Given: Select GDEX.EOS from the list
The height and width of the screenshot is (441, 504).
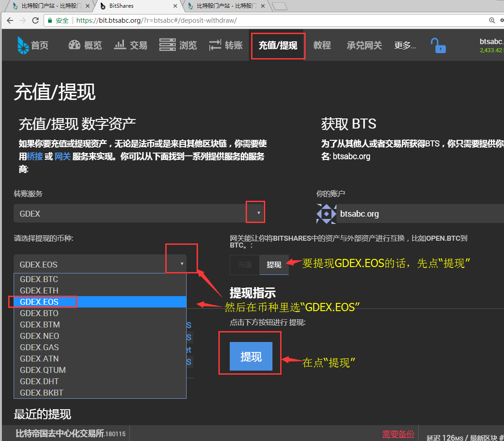Looking at the screenshot, I should 100,302.
